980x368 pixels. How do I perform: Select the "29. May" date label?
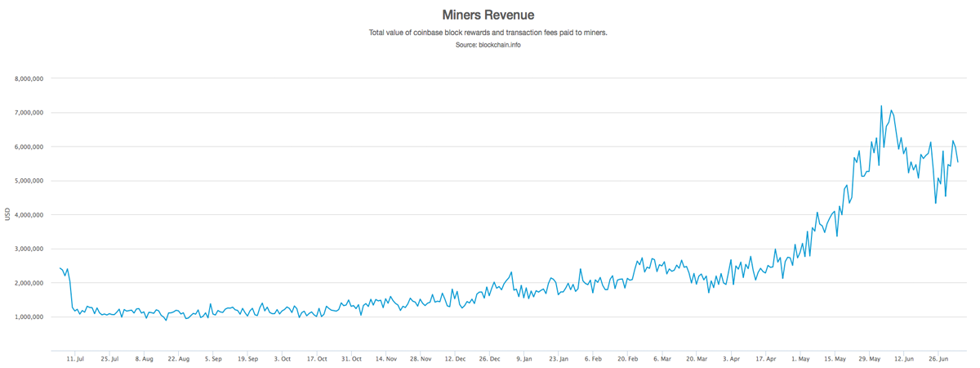pyautogui.click(x=870, y=358)
